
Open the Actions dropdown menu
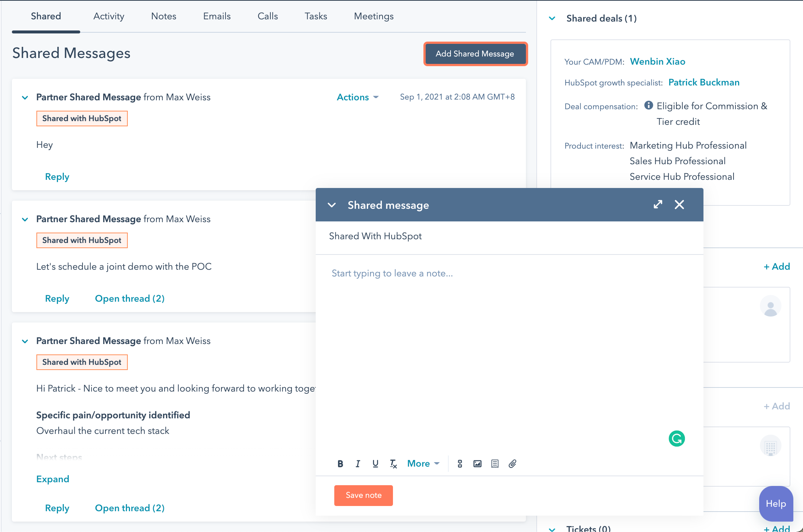coord(357,97)
